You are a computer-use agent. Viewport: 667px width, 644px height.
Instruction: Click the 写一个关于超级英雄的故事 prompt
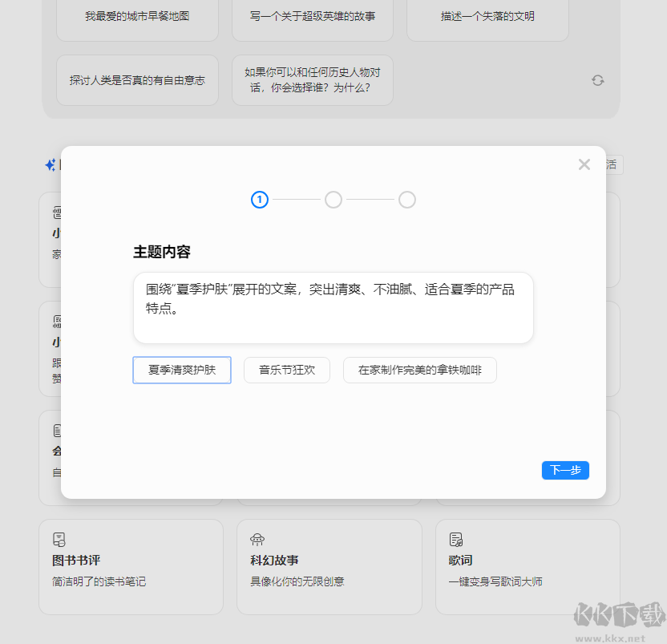(x=312, y=18)
